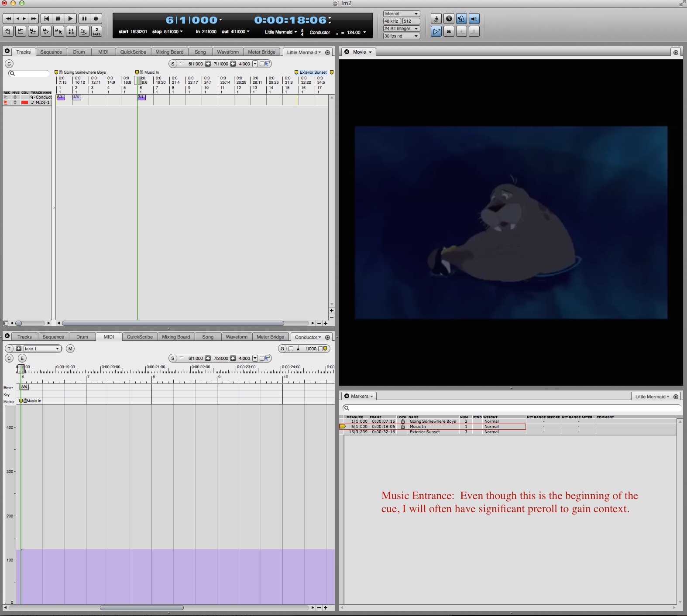
Task: Switch to Waveform tab in upper window
Action: pos(228,52)
